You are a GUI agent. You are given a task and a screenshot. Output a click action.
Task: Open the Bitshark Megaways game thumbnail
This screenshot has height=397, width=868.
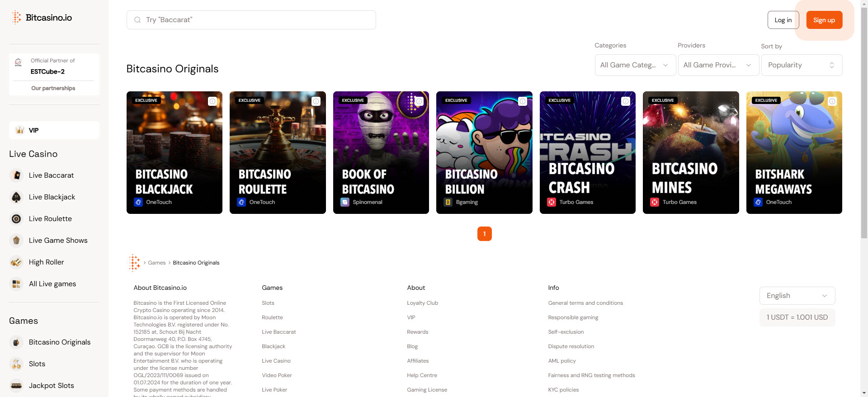click(x=794, y=153)
